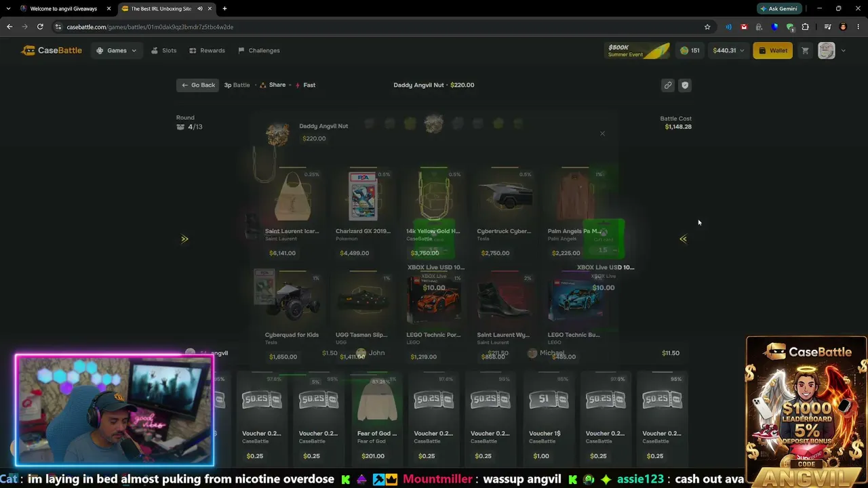Click the Michael player name
Screen dimensions: 868x488
(x=551, y=353)
